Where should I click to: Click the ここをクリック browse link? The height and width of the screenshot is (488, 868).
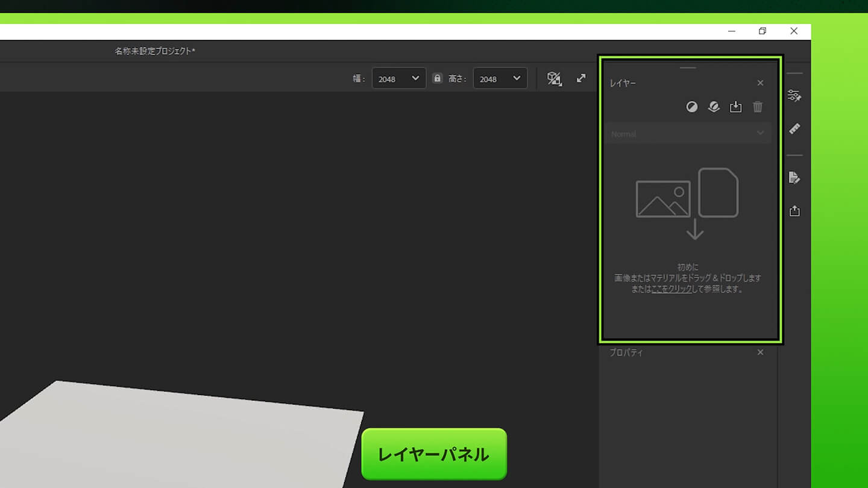pyautogui.click(x=671, y=289)
